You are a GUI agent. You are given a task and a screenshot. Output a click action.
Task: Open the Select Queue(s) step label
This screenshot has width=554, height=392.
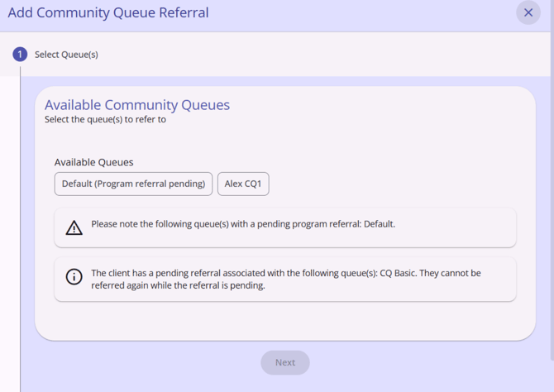click(x=66, y=55)
